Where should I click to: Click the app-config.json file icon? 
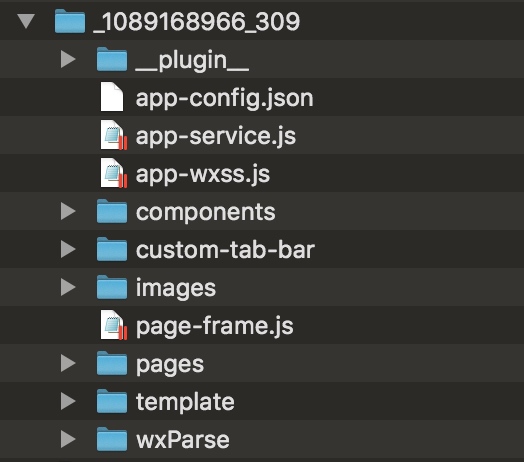(x=112, y=97)
